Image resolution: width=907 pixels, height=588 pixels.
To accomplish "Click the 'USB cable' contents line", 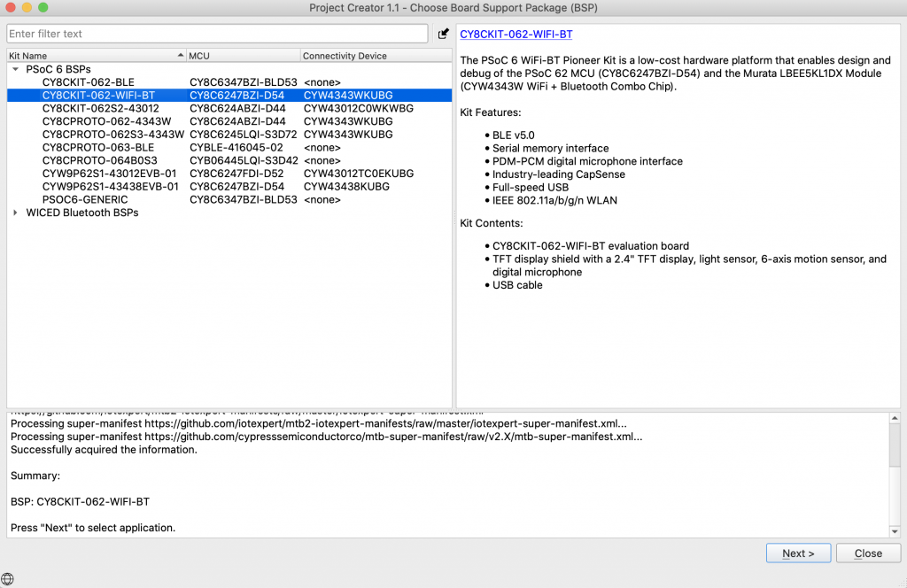I will click(517, 285).
